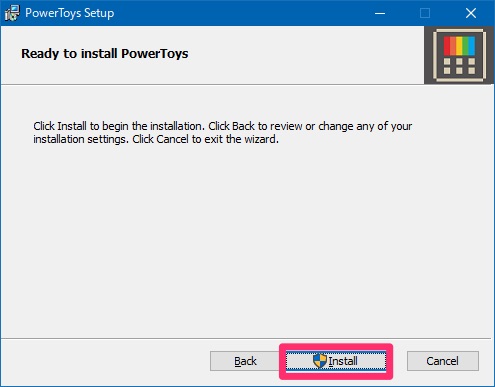
Task: Click the PowerToys Setup title bar installer icon
Action: coord(12,13)
